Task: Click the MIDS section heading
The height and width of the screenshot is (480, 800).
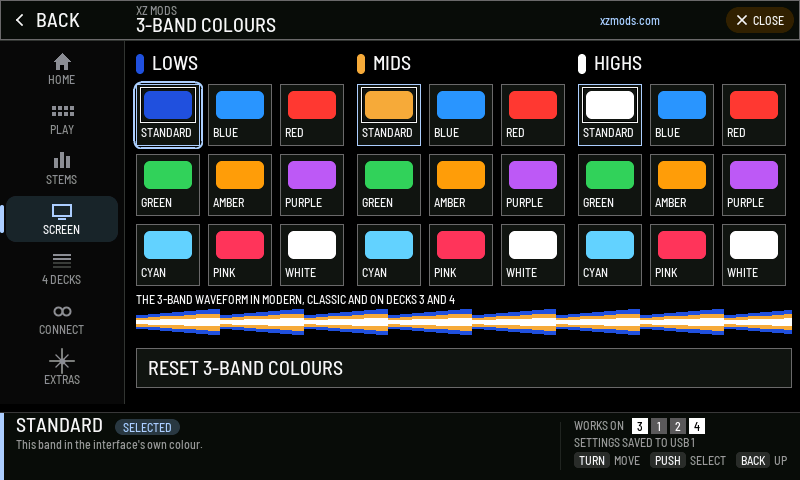Action: [x=392, y=64]
